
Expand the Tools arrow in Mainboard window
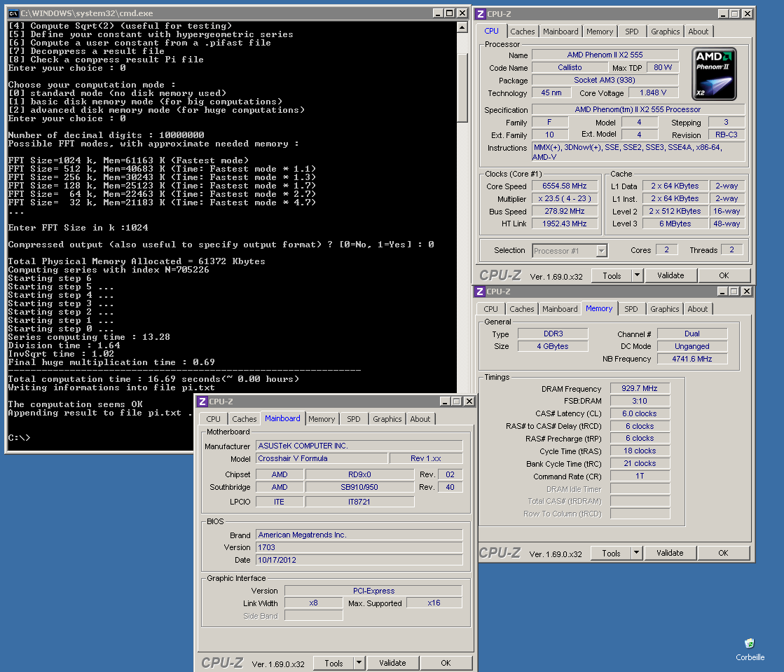pyautogui.click(x=359, y=663)
